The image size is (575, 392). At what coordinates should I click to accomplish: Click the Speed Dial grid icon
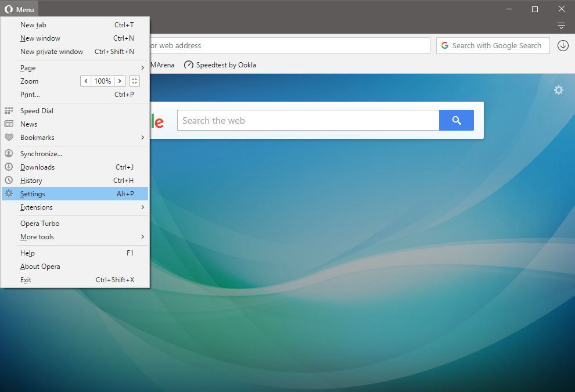tap(9, 110)
